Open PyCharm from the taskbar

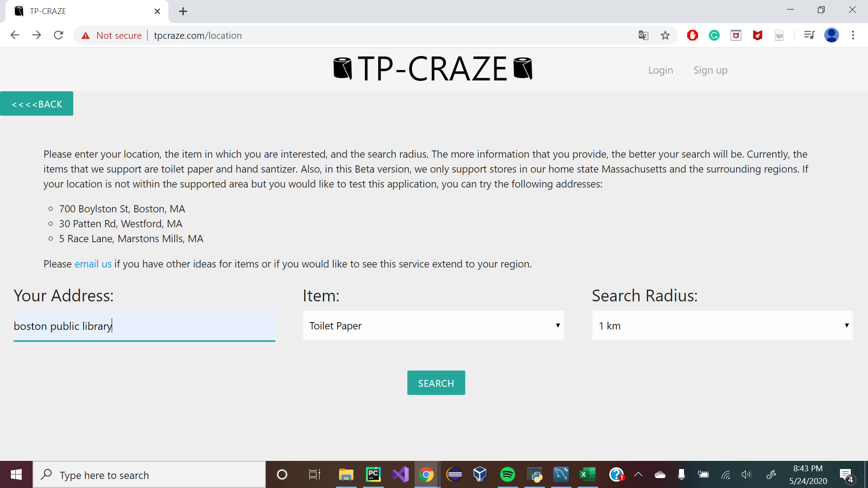[x=373, y=474]
